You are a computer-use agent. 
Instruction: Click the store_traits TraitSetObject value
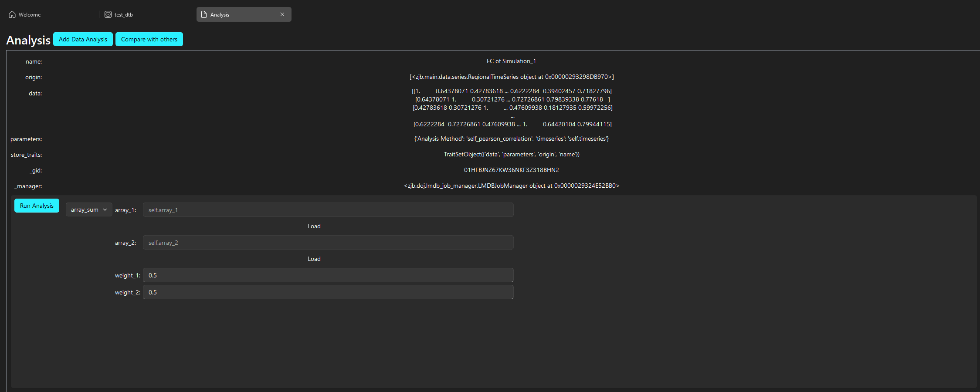512,154
